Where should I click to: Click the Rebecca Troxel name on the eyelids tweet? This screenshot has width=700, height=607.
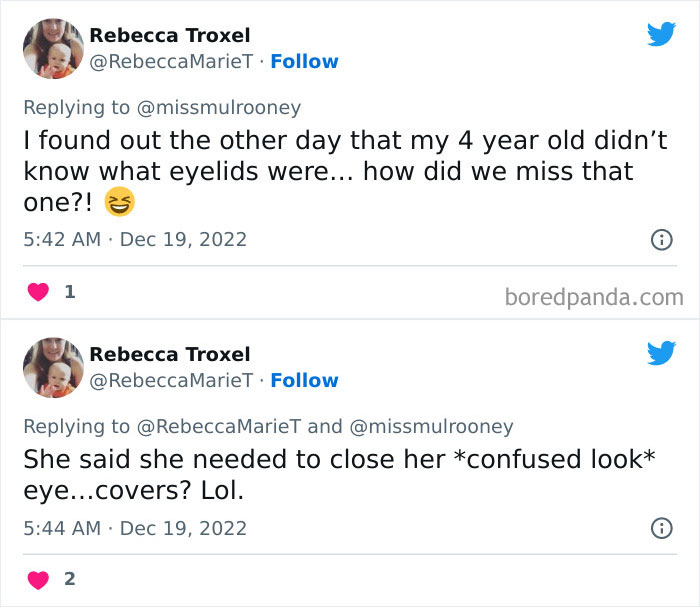pyautogui.click(x=170, y=35)
